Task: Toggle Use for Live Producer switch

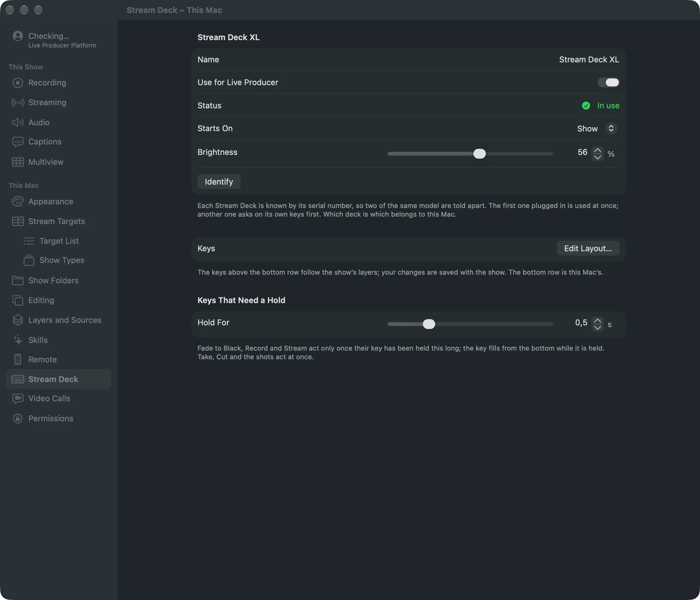Action: point(608,82)
